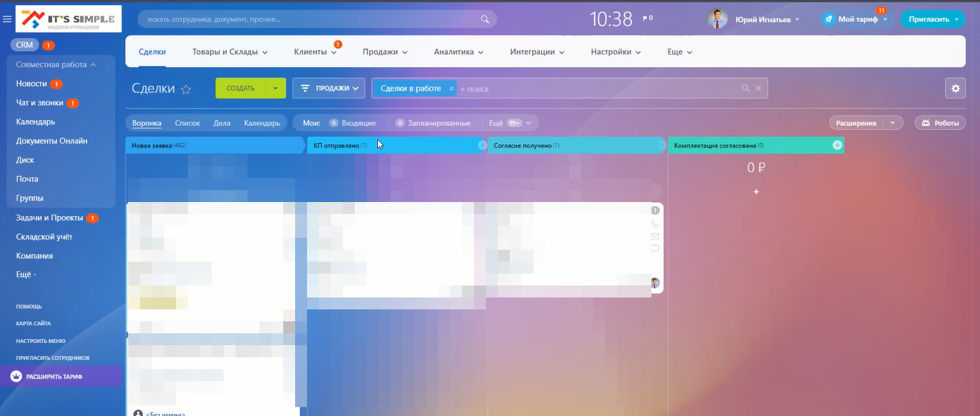Open Складской учёт in the sidebar
This screenshot has width=980, height=416.
tap(45, 237)
